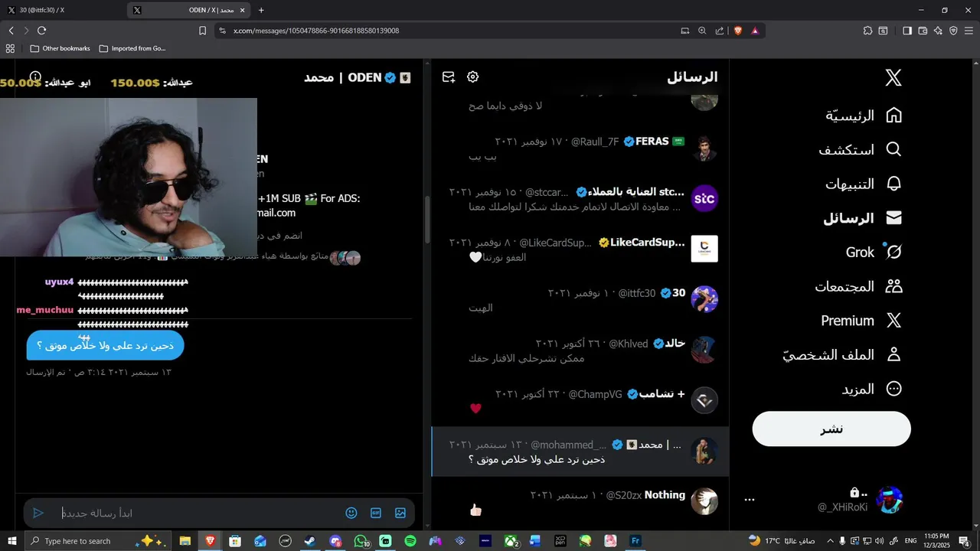Open the emoji picker icon
This screenshot has width=980, height=551.
point(351,513)
